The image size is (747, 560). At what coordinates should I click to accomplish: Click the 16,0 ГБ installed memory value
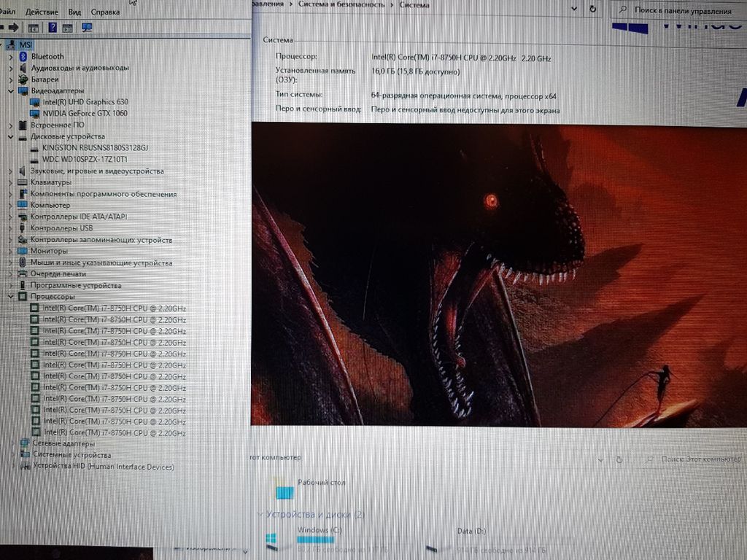coord(415,72)
